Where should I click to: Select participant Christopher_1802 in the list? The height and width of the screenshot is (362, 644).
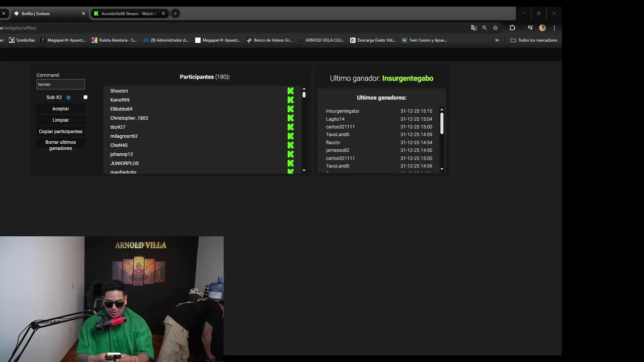129,118
